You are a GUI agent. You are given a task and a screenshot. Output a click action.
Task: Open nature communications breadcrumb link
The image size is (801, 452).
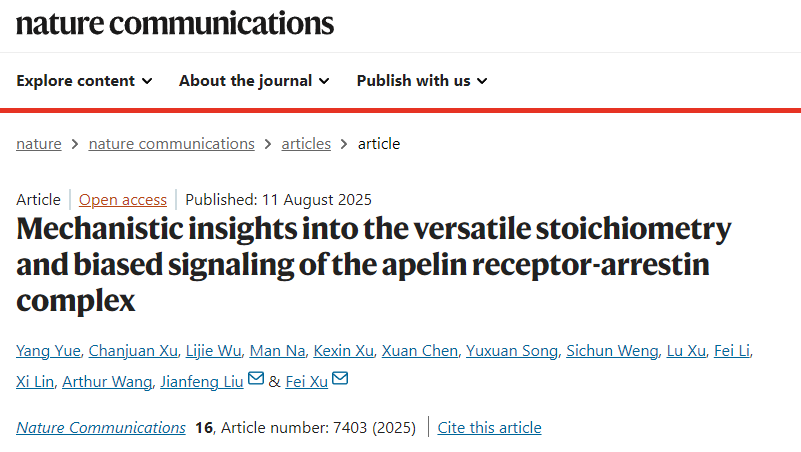[171, 144]
